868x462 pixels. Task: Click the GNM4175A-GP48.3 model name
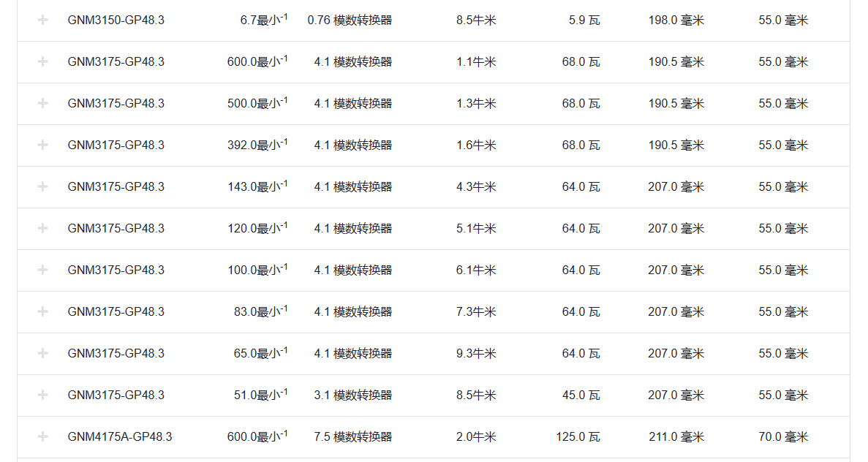coord(120,437)
